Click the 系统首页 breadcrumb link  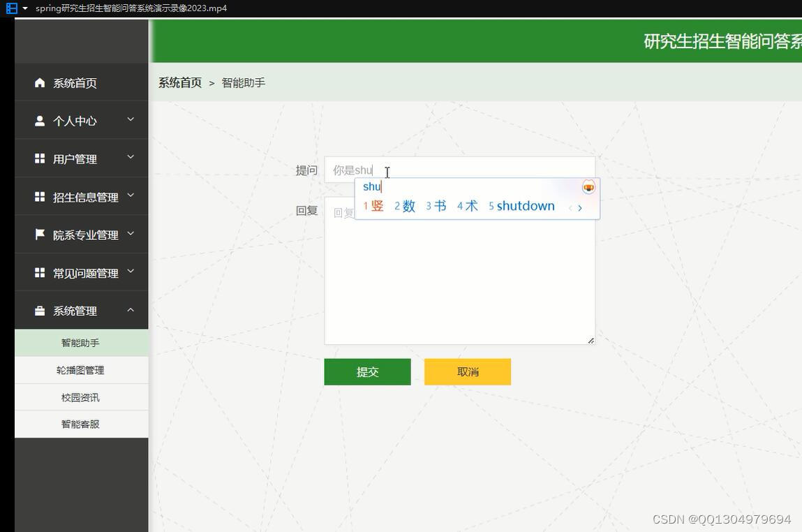(180, 82)
